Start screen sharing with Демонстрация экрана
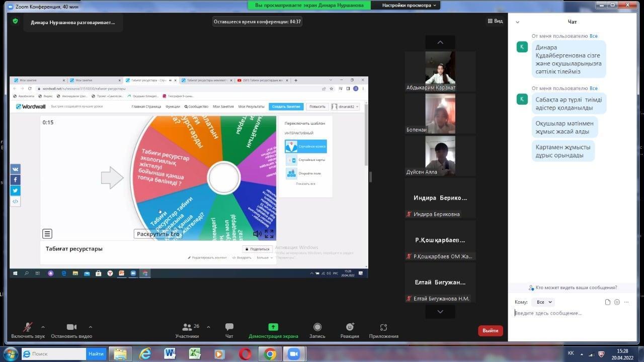The image size is (644, 362). [273, 327]
